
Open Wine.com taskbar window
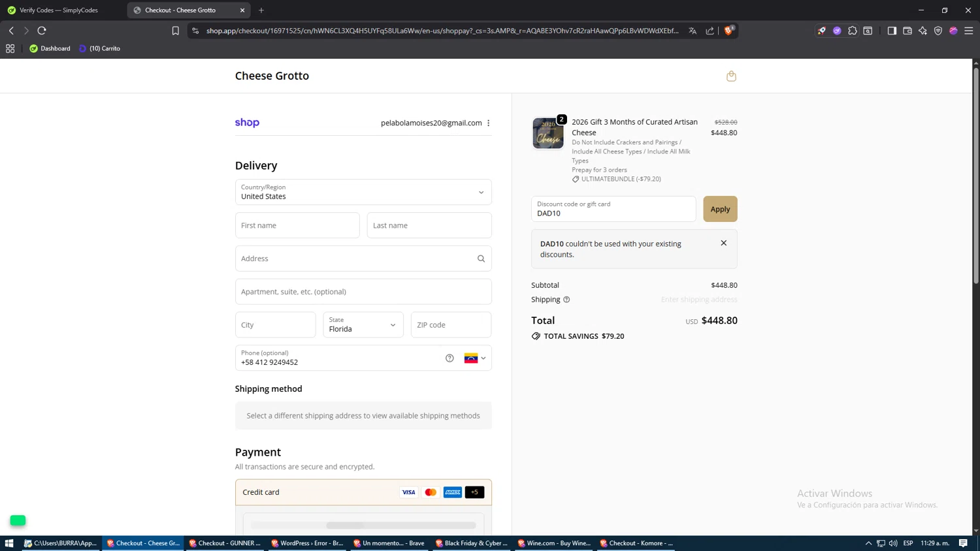[554, 543]
